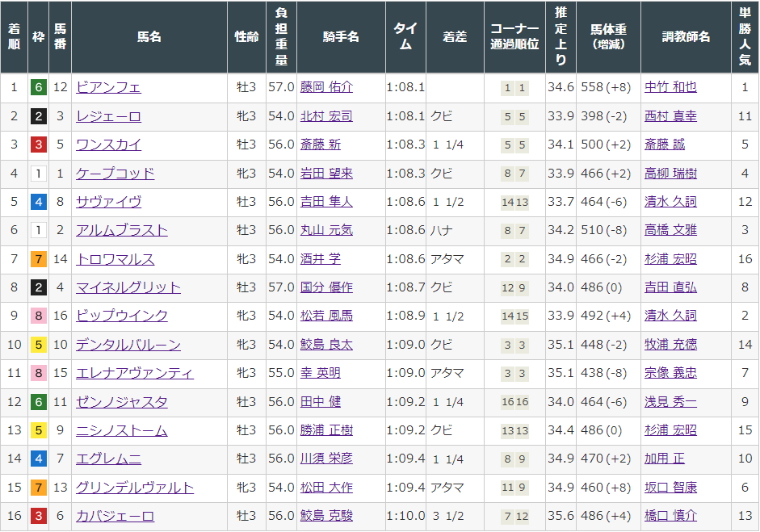Open jockey 斎藤 新 profile
Image resolution: width=760 pixels, height=532 pixels.
[x=321, y=145]
